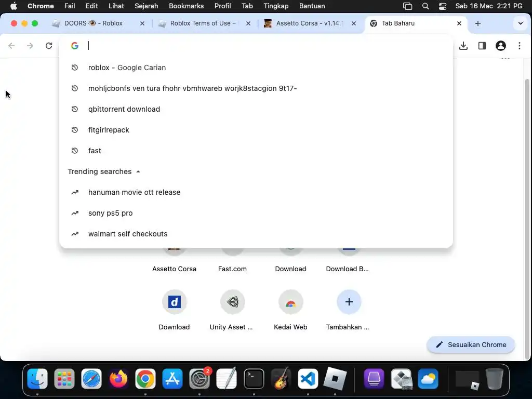This screenshot has width=532, height=399.
Task: Click the page vertical scrollbar
Action: [527, 219]
